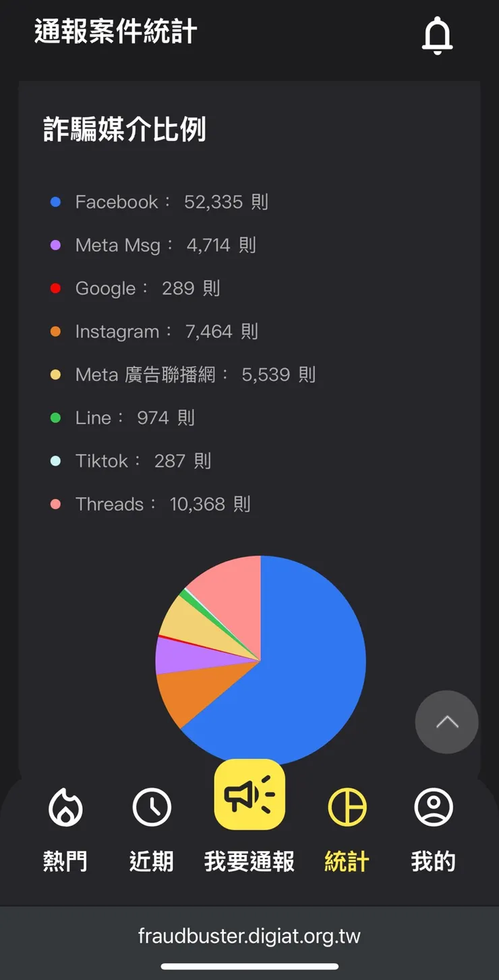Image resolution: width=499 pixels, height=980 pixels.
Task: Switch to the 熱門 tab label
Action: click(65, 861)
